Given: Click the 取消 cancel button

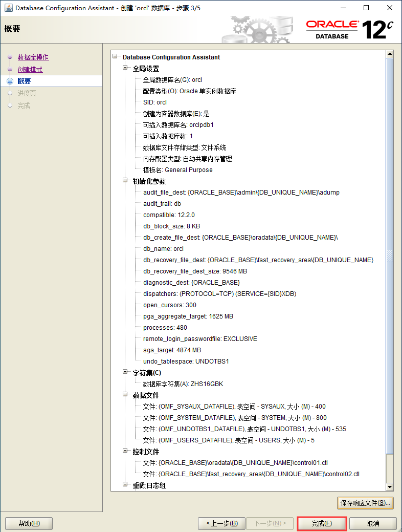Looking at the screenshot, I should (x=373, y=523).
